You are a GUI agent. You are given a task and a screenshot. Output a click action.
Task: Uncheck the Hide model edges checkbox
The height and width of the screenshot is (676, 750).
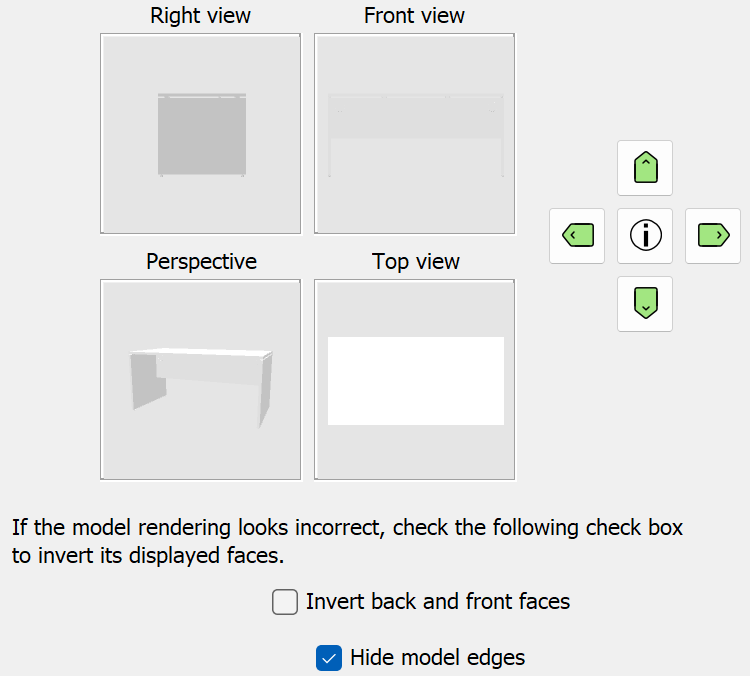(329, 657)
